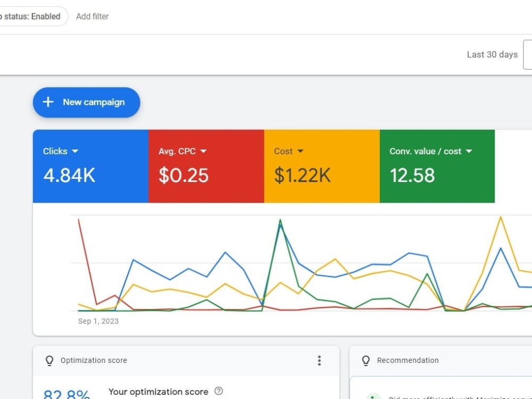The width and height of the screenshot is (532, 399).
Task: Click the 12.58 conversion value figure
Action: coord(412,176)
